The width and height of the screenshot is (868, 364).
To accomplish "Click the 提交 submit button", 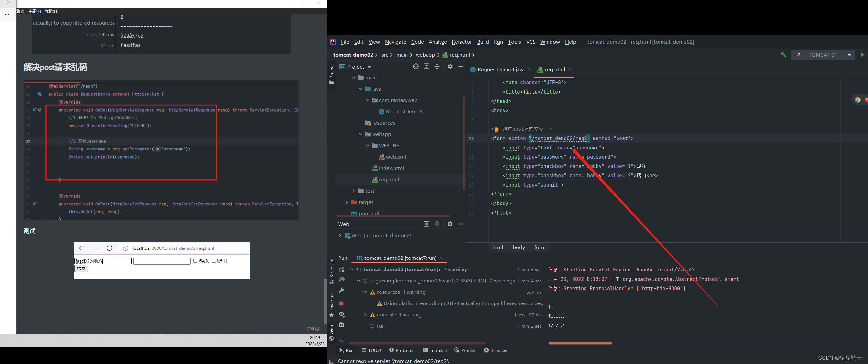I will (81, 268).
